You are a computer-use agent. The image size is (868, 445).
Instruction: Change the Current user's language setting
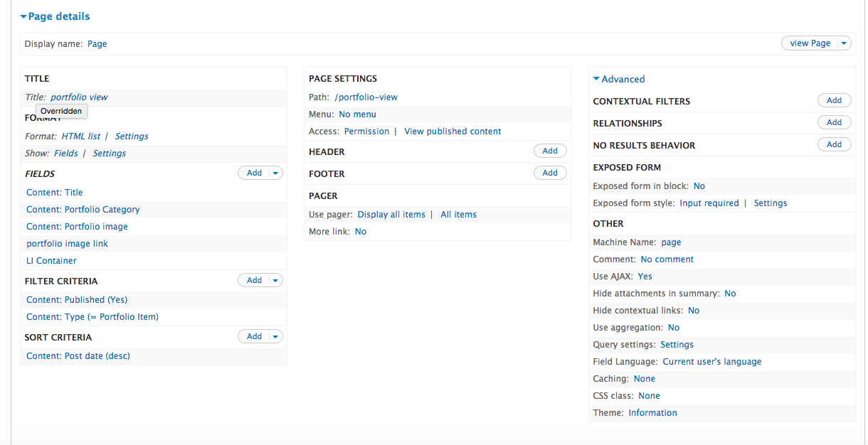coord(712,362)
